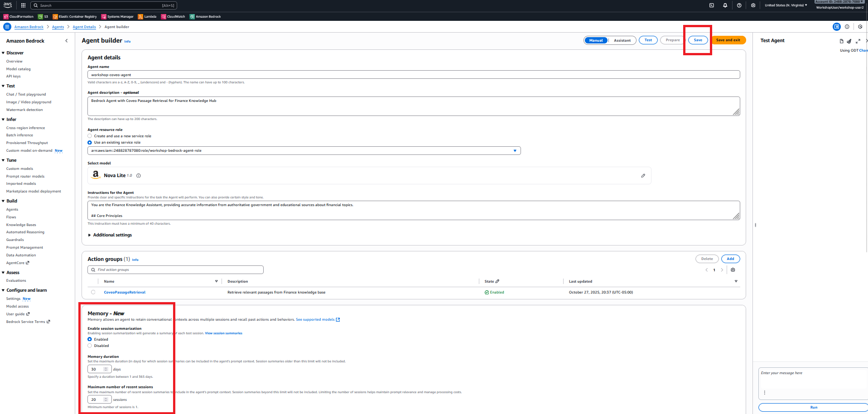The height and width of the screenshot is (414, 868).
Task: Expand the Test Agent panel to fullscreen
Action: coord(858,41)
